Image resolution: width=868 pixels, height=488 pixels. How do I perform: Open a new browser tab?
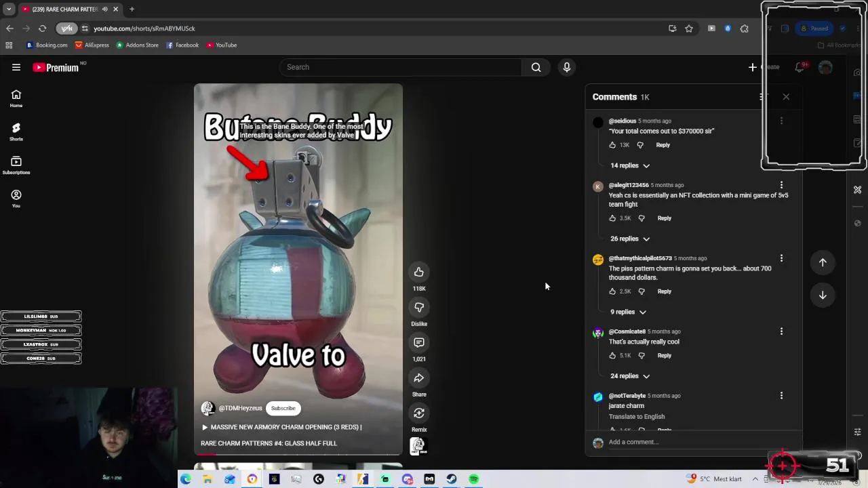click(132, 9)
